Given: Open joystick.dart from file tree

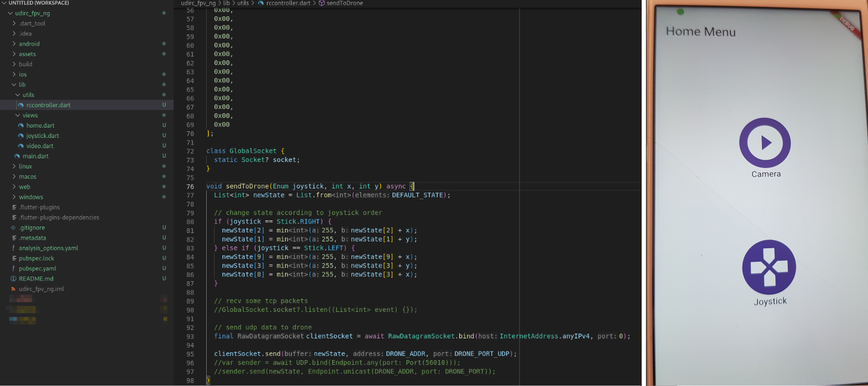Looking at the screenshot, I should click(42, 135).
